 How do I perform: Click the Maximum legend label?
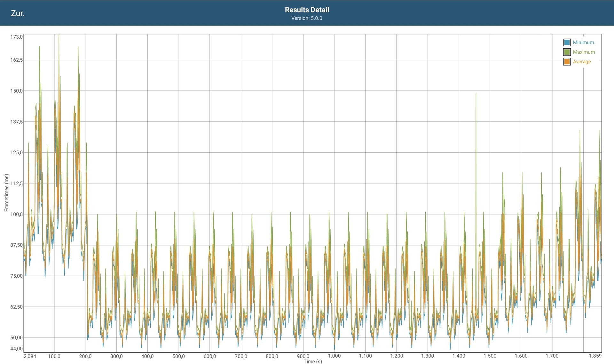coord(584,52)
